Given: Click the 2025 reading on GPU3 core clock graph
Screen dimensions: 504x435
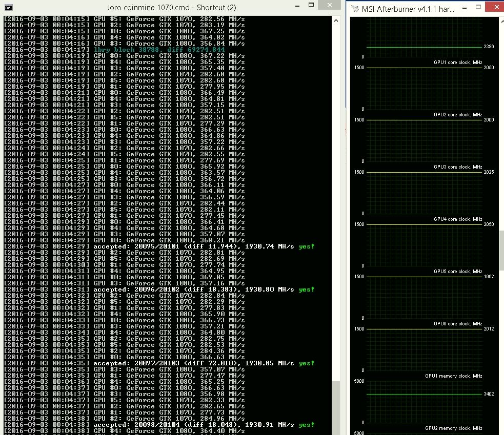Looking at the screenshot, I should tap(489, 172).
